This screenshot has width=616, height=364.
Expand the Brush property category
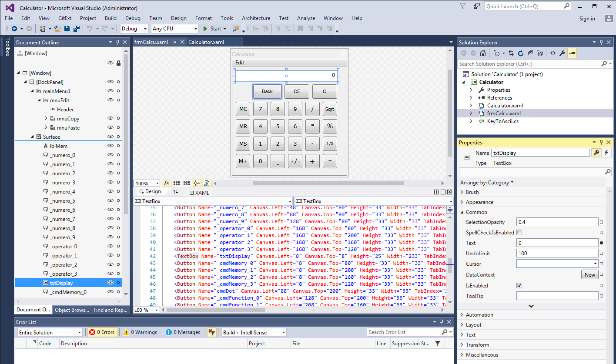click(x=462, y=192)
